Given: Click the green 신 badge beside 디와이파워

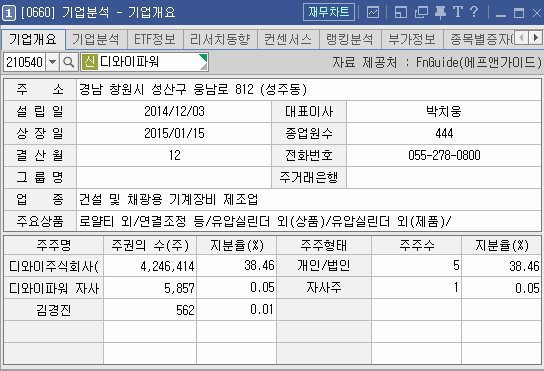Looking at the screenshot, I should pyautogui.click(x=90, y=62).
